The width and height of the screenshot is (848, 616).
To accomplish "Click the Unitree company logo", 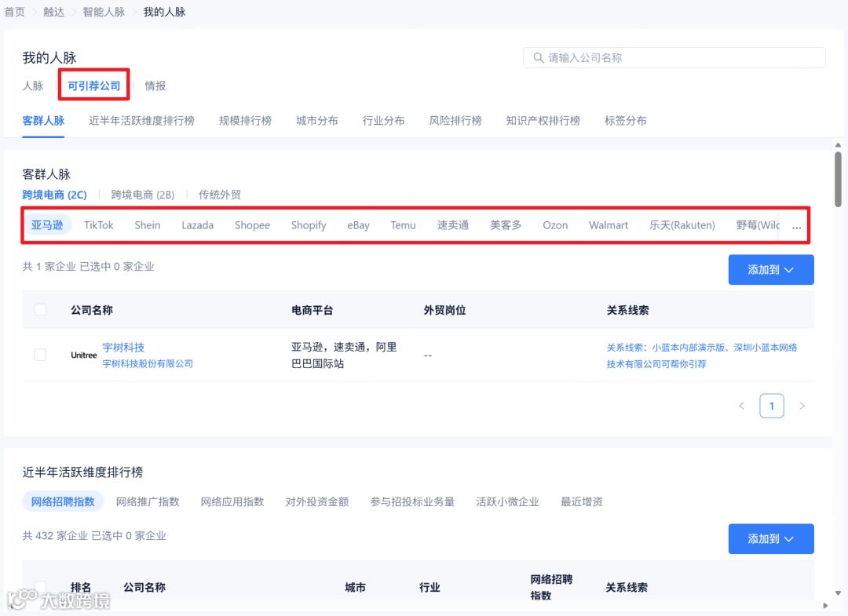I will [84, 355].
